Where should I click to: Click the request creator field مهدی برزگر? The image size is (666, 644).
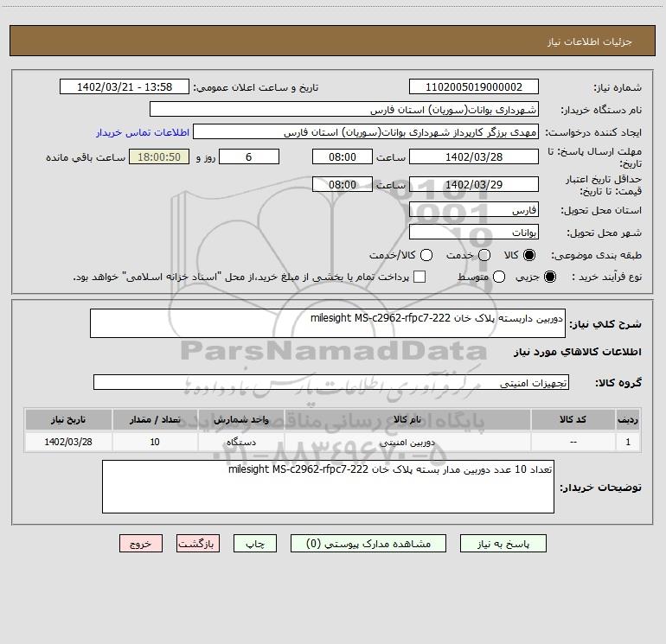[x=366, y=131]
